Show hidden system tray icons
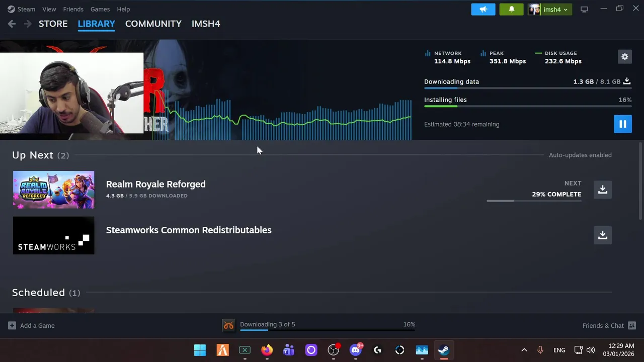Screen dimensions: 644x362 click(x=524, y=350)
